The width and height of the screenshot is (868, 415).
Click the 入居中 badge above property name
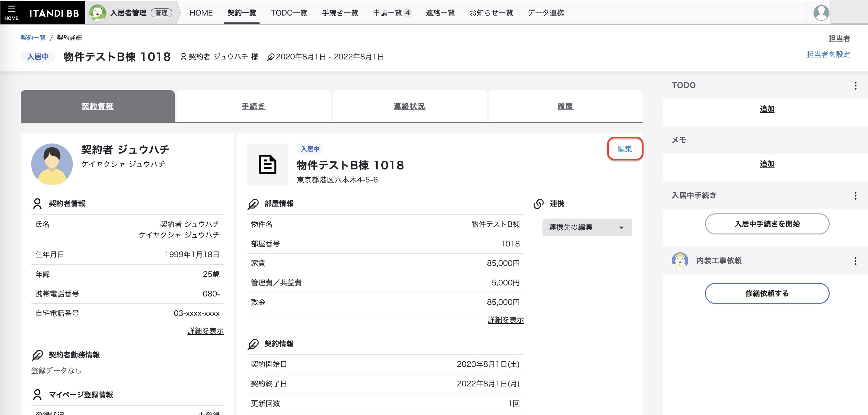pyautogui.click(x=310, y=149)
